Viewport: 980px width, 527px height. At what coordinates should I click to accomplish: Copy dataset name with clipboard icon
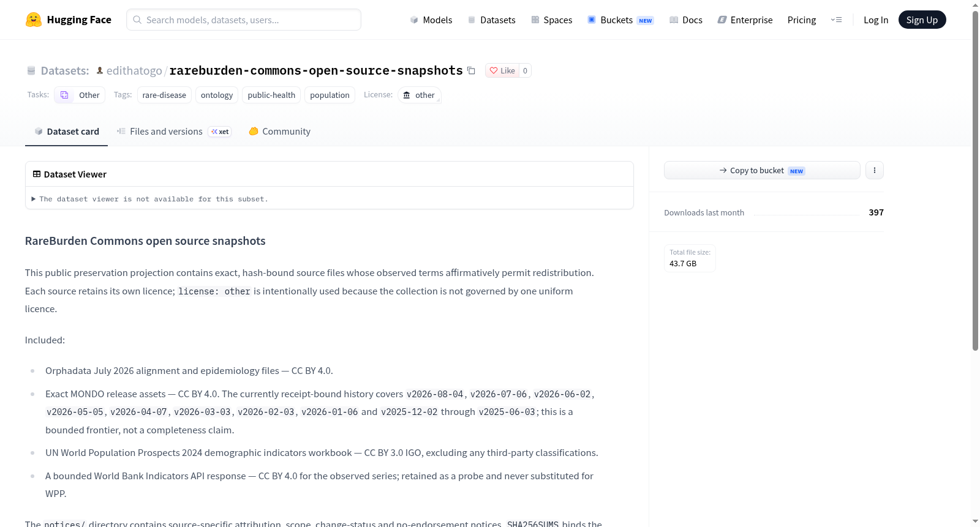click(x=471, y=70)
